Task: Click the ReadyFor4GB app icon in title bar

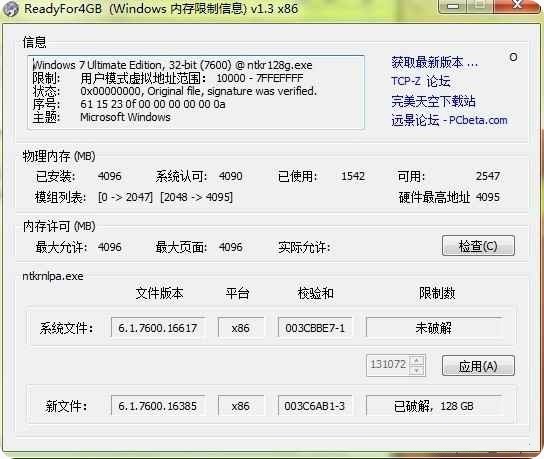Action: click(11, 9)
